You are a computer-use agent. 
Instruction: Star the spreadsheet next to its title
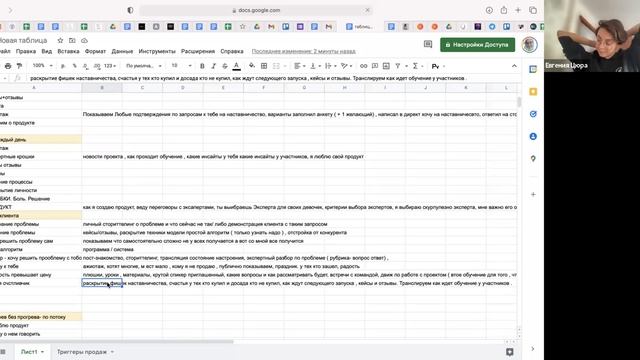60,40
